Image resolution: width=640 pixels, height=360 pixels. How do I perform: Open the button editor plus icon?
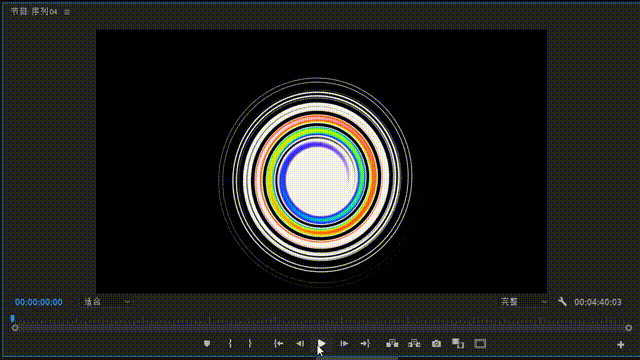click(620, 344)
